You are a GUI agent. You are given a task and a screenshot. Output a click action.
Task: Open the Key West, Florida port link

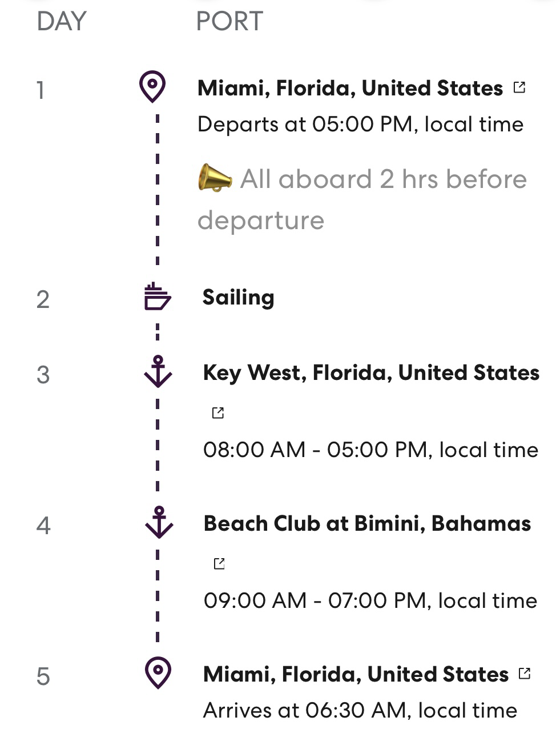[x=371, y=373]
